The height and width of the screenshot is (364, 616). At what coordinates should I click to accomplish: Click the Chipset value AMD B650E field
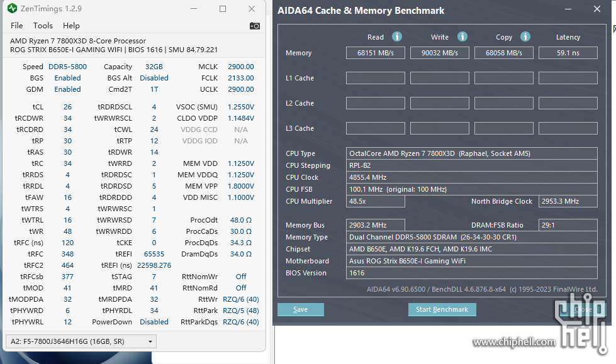(x=472, y=249)
